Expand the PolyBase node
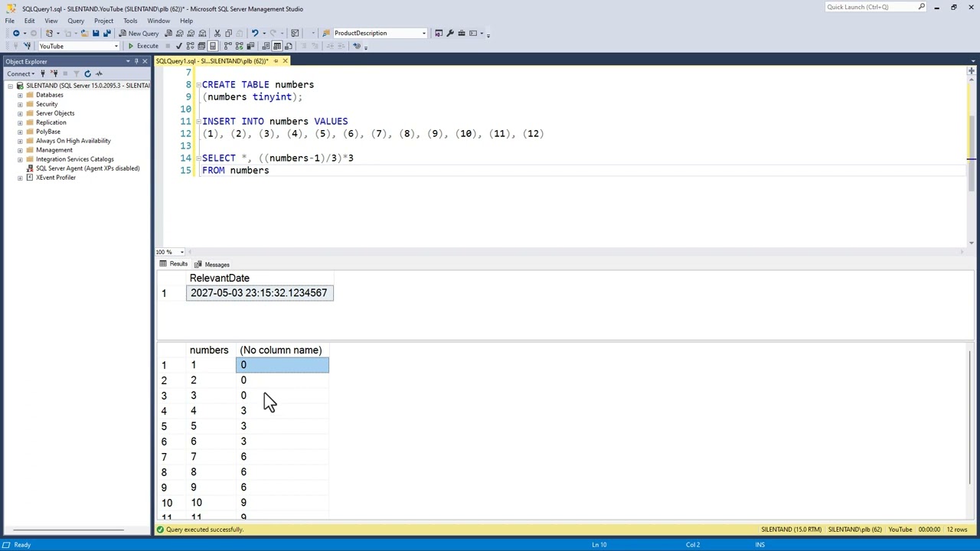 (20, 132)
